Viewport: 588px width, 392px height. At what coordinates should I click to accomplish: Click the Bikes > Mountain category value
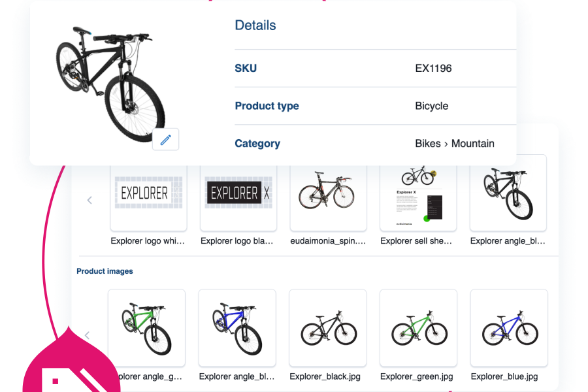(x=455, y=144)
